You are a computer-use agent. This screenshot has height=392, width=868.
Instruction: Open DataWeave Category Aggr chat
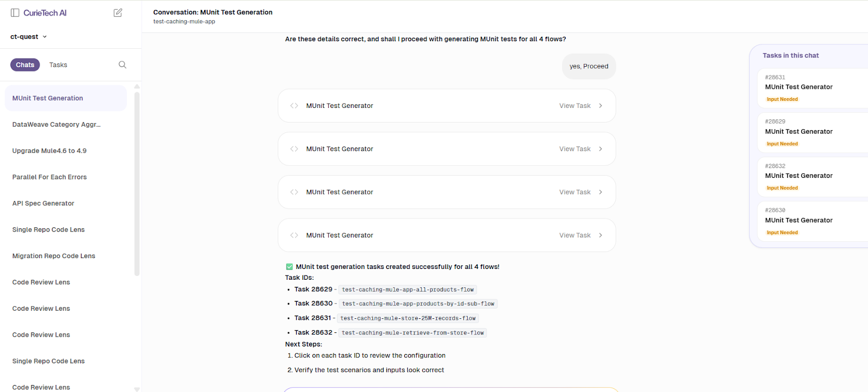point(66,125)
